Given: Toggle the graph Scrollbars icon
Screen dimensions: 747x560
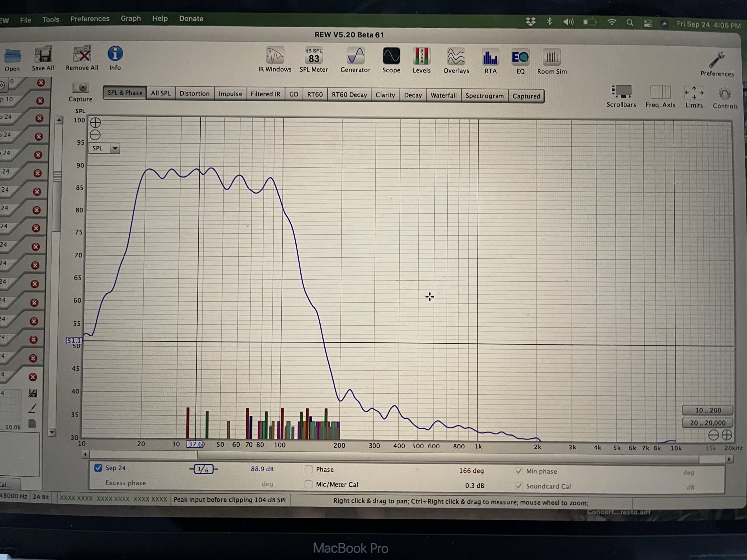Looking at the screenshot, I should pos(621,92).
